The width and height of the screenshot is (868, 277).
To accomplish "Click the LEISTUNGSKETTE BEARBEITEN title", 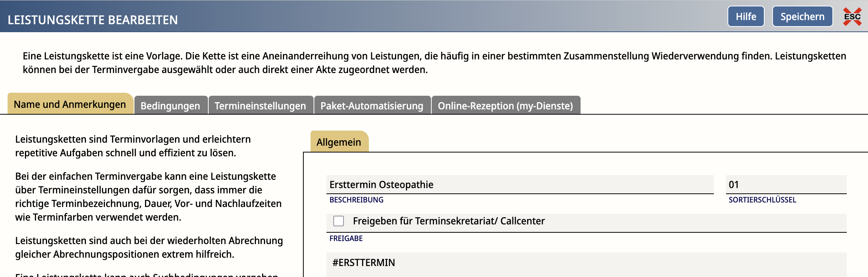I will click(x=93, y=20).
